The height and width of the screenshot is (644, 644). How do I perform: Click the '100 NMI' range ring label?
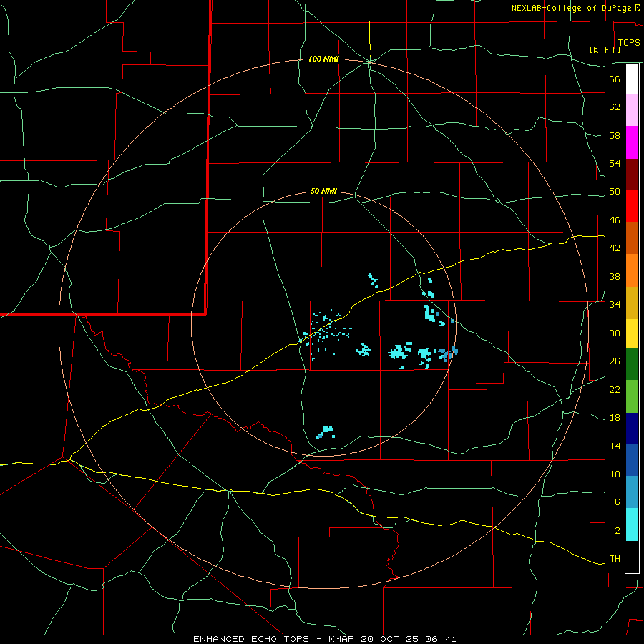tap(323, 59)
